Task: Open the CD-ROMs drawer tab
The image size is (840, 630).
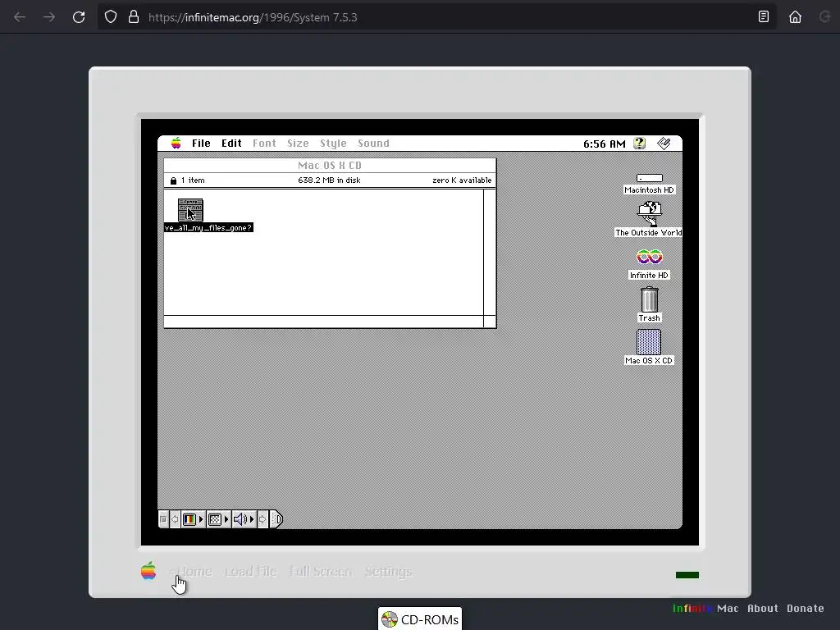Action: pyautogui.click(x=420, y=619)
